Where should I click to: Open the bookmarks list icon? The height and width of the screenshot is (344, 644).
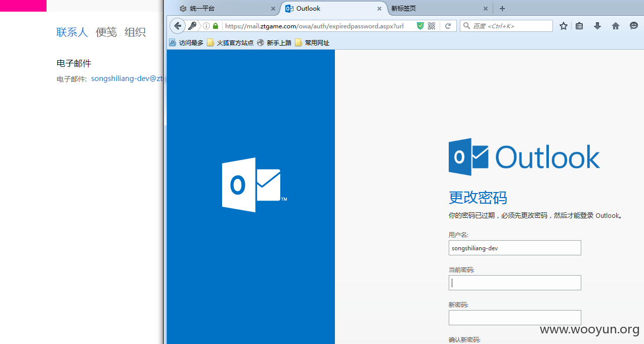tap(579, 26)
